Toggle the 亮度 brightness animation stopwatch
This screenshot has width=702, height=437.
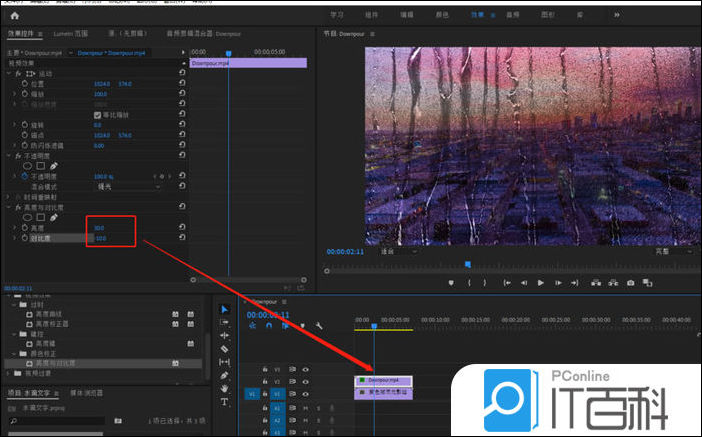pyautogui.click(x=25, y=228)
